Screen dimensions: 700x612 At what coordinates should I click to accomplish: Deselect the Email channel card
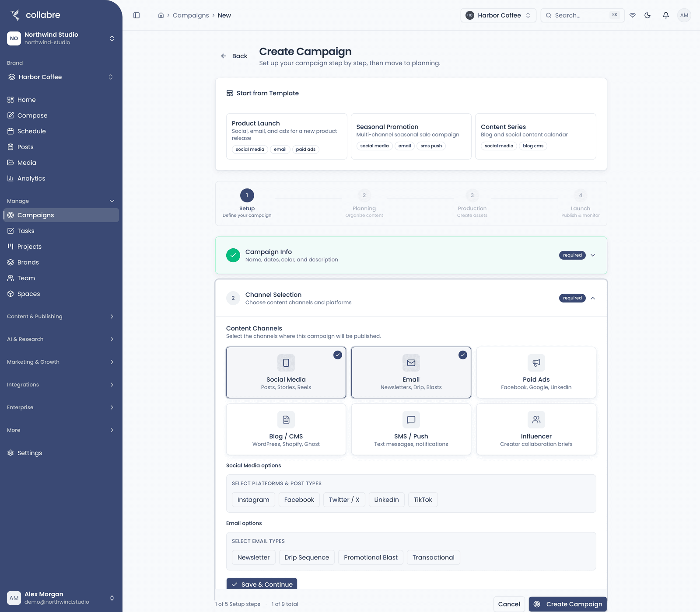[411, 372]
